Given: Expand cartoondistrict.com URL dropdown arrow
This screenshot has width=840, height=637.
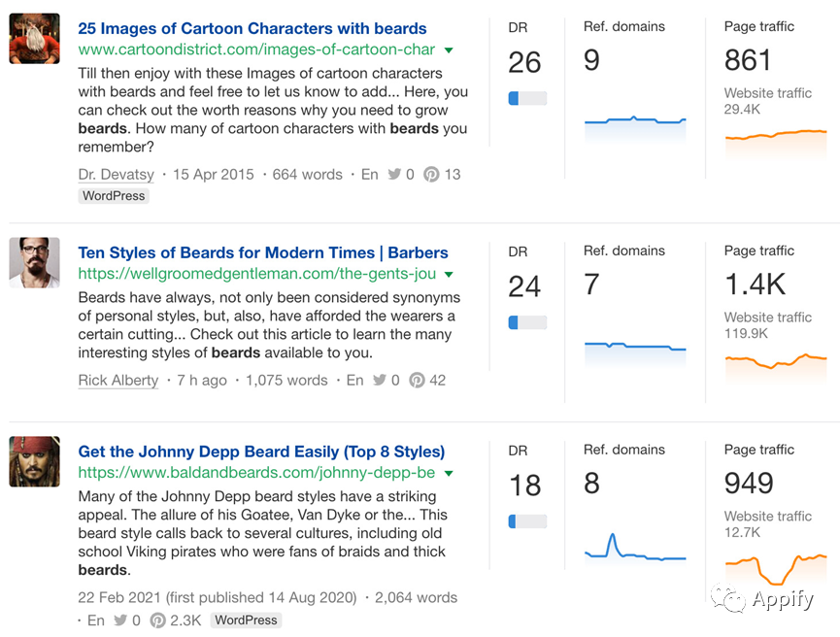Looking at the screenshot, I should pos(449,50).
